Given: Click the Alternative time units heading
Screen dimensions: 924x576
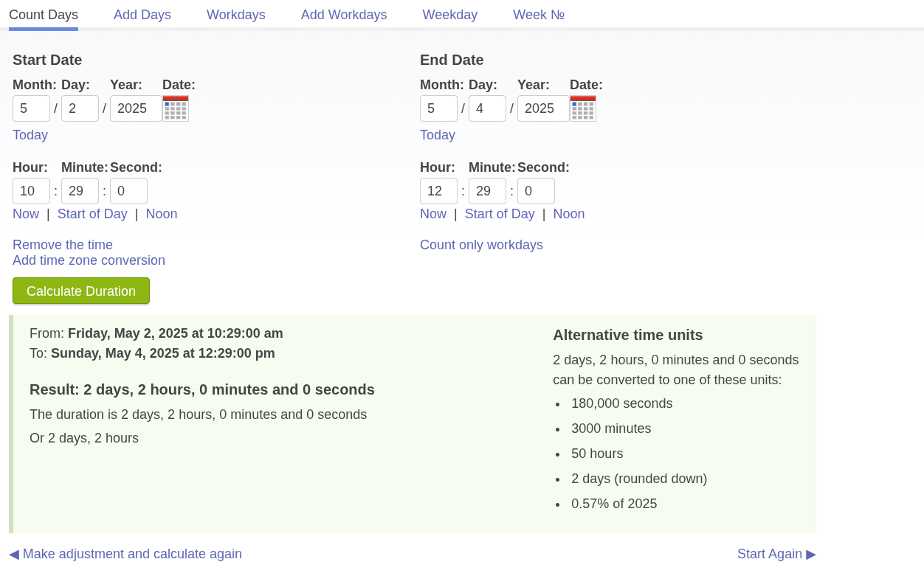Looking at the screenshot, I should (x=628, y=335).
